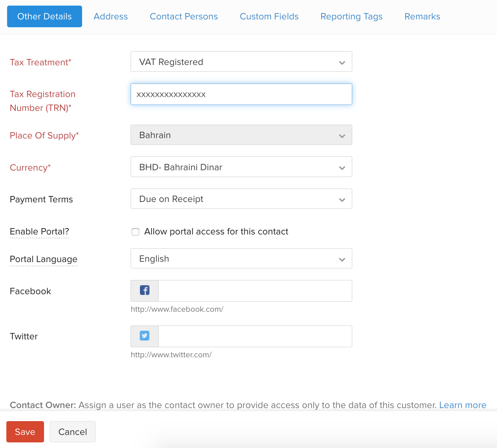Cancel editing the contact
The width and height of the screenshot is (497, 448).
72,432
